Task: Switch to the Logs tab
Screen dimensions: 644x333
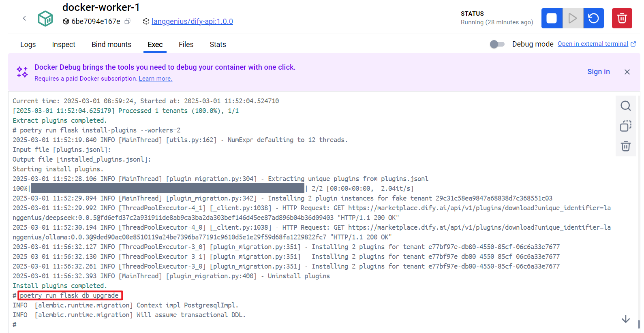Action: pyautogui.click(x=28, y=45)
